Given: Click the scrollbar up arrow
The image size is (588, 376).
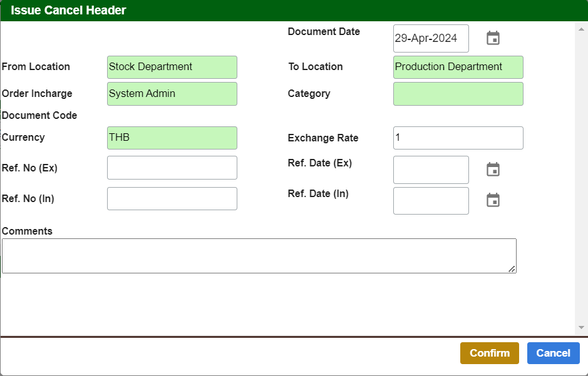Looking at the screenshot, I should 581,28.
